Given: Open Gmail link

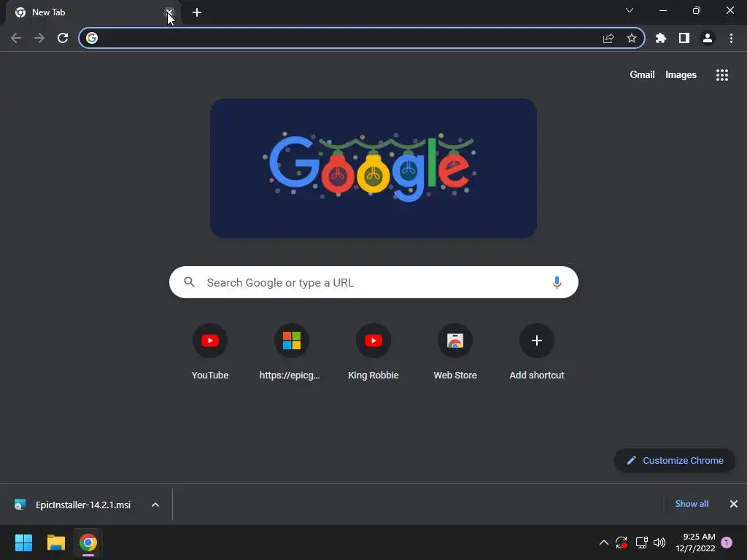Looking at the screenshot, I should pos(642,75).
